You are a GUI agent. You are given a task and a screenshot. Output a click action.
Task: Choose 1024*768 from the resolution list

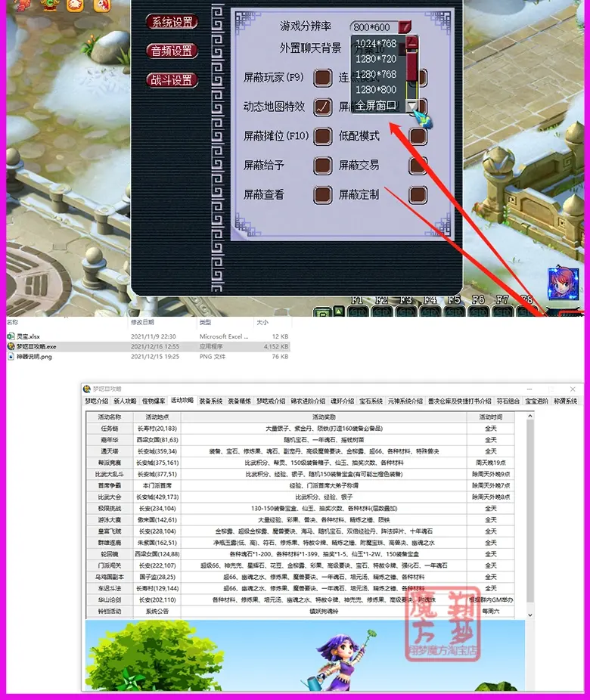(x=376, y=43)
